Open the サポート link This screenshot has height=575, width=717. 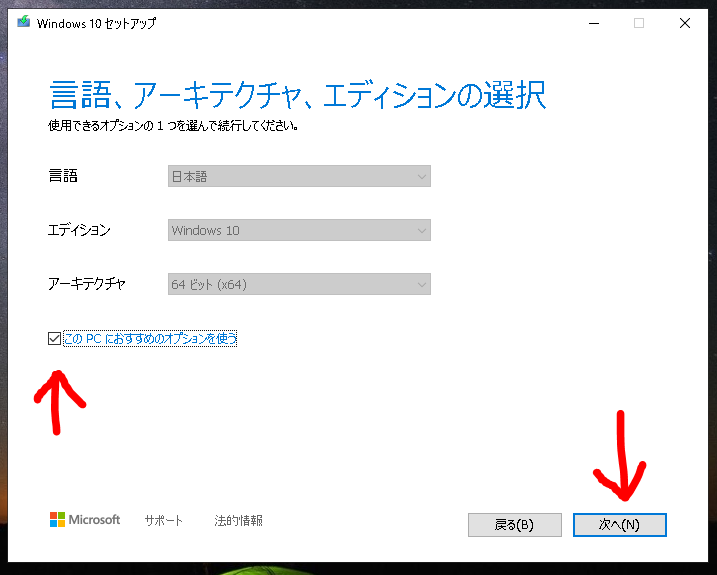click(x=163, y=520)
